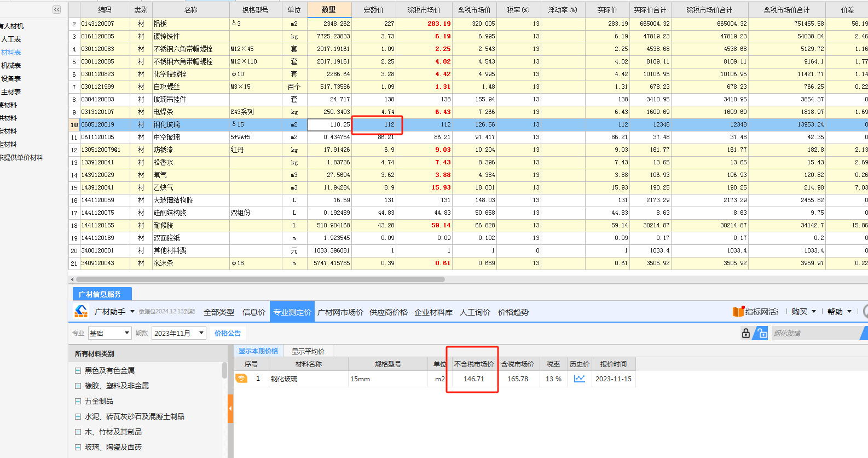Click the 指标网活 link

[762, 312]
